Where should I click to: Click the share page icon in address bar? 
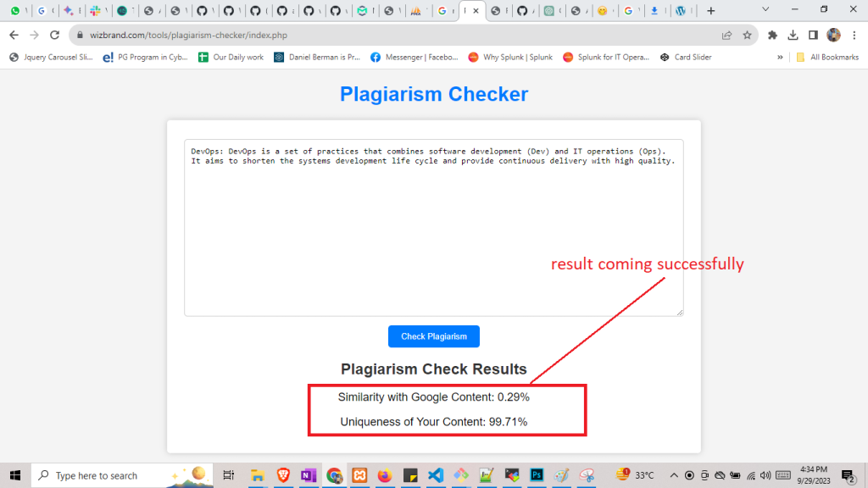coord(726,35)
